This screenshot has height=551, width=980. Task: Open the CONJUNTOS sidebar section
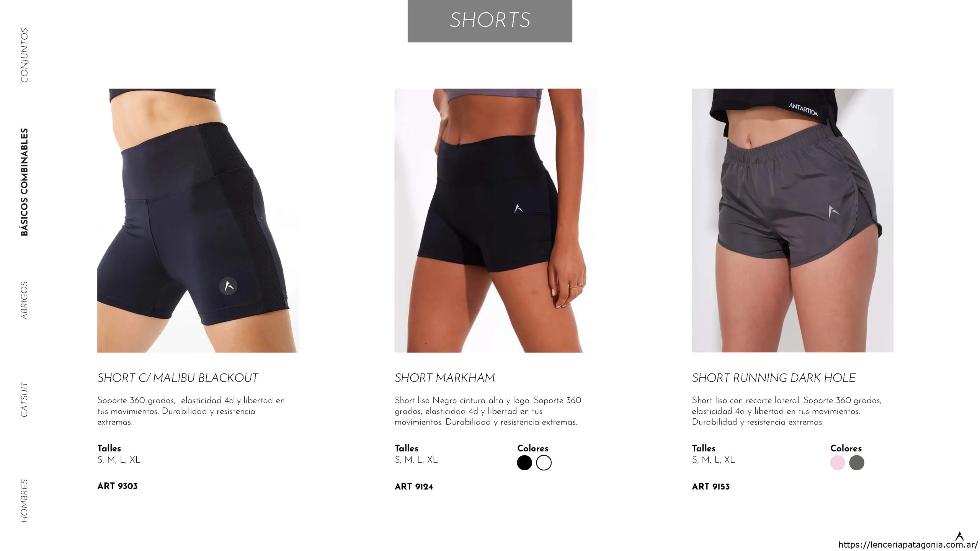pyautogui.click(x=24, y=55)
